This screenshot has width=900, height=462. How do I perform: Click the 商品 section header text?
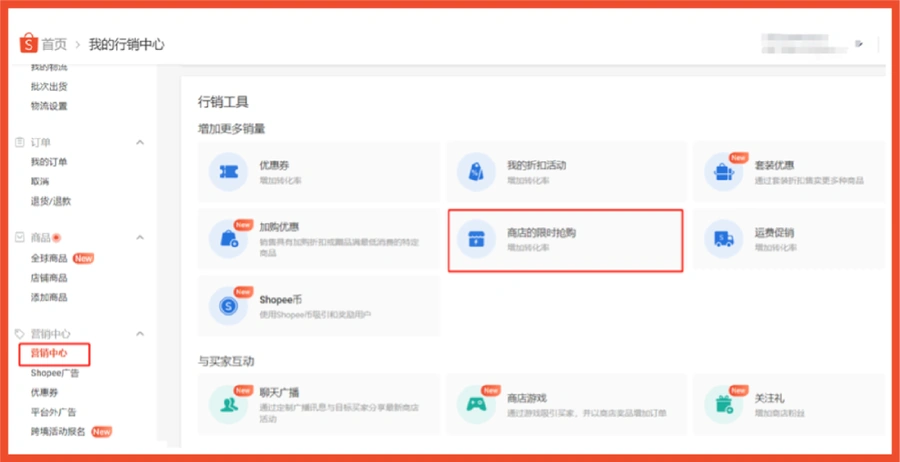(x=41, y=238)
